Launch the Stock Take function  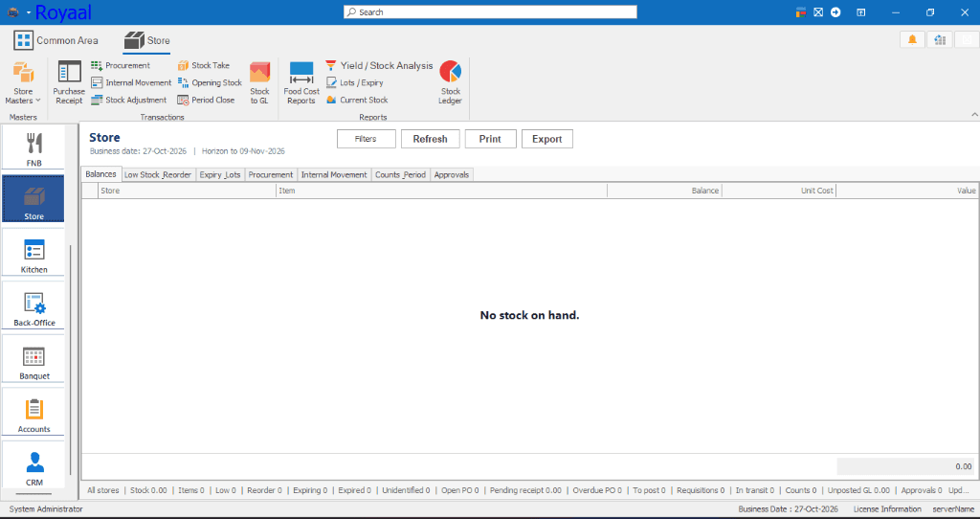(204, 66)
